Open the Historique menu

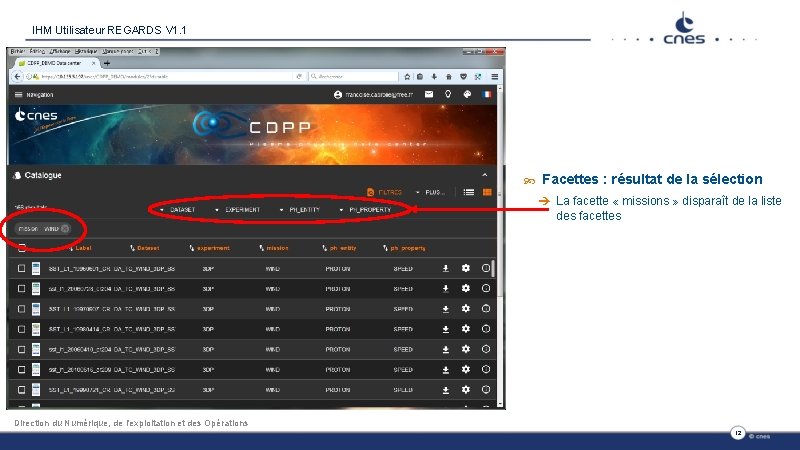pyautogui.click(x=86, y=52)
